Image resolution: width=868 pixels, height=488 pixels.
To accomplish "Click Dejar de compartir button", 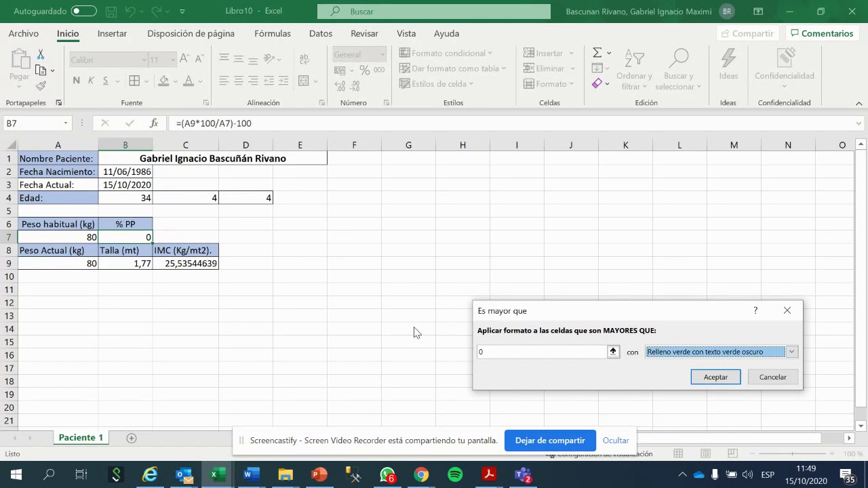I will [550, 441].
